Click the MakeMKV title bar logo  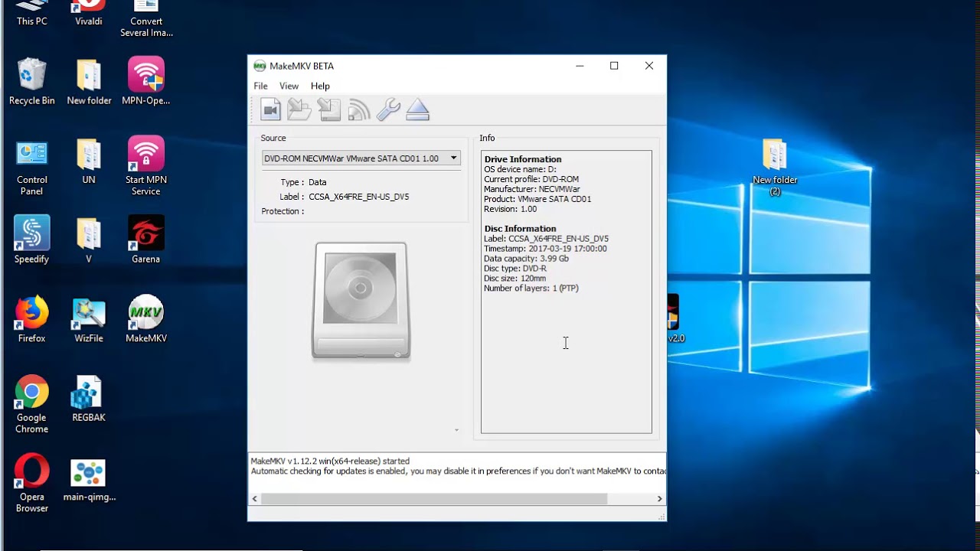pos(260,66)
